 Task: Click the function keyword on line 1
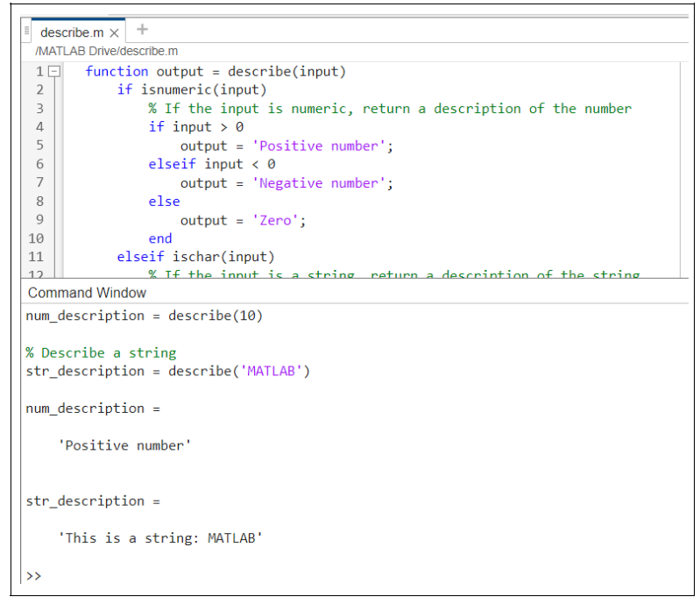click(117, 72)
